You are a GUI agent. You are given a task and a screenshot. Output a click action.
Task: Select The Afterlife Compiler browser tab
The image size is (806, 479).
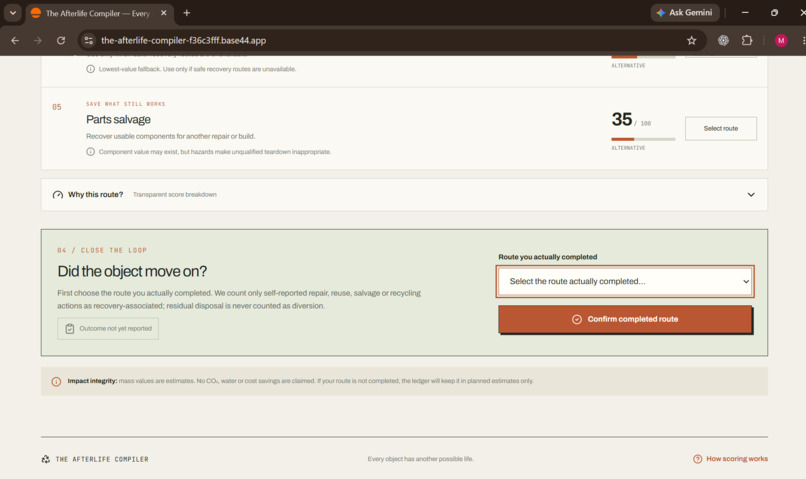pos(98,13)
